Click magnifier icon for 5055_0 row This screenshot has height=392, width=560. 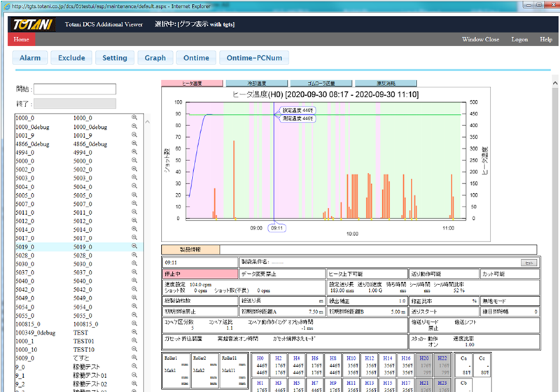tap(134, 314)
